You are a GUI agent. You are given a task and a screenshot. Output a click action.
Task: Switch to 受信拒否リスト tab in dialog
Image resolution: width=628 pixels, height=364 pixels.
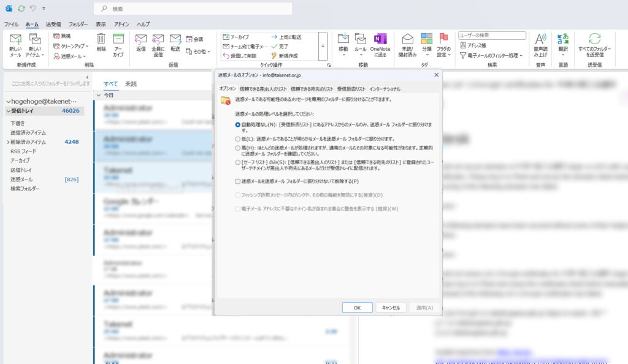(x=351, y=89)
